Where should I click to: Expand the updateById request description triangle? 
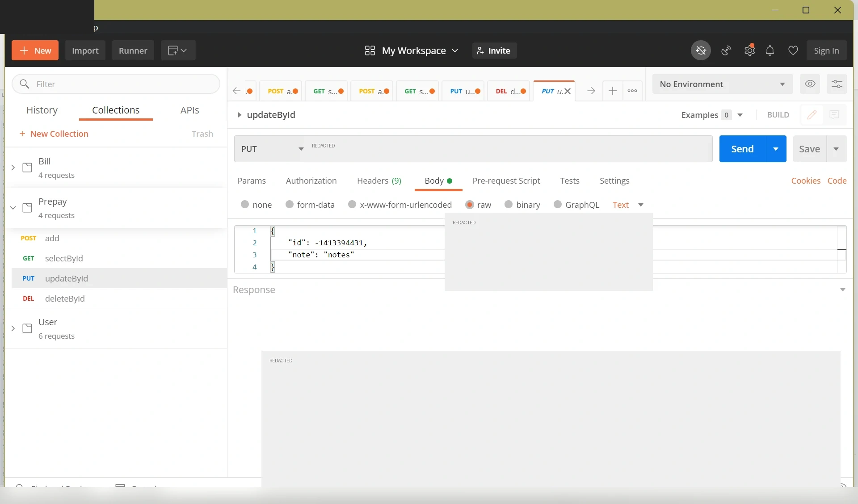(x=240, y=115)
